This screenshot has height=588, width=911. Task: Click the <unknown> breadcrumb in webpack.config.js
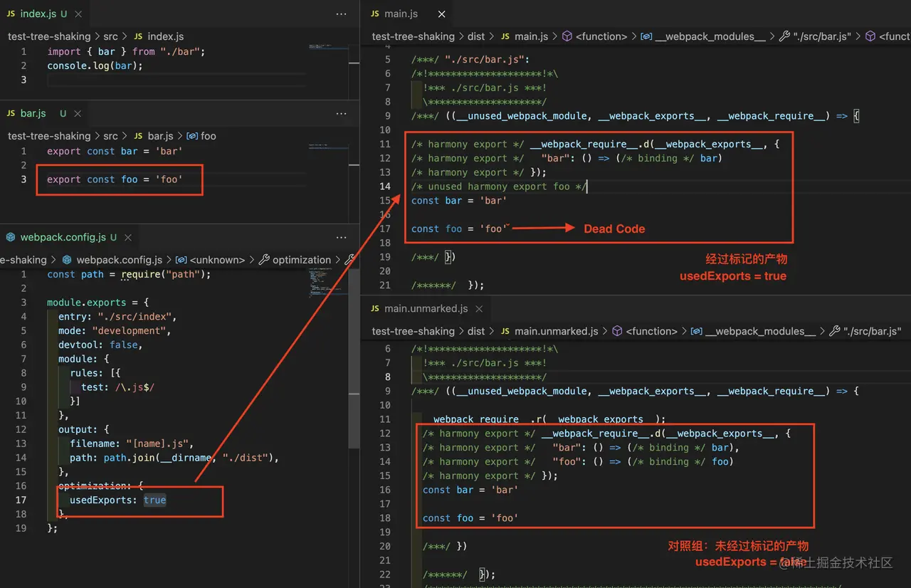click(x=217, y=260)
